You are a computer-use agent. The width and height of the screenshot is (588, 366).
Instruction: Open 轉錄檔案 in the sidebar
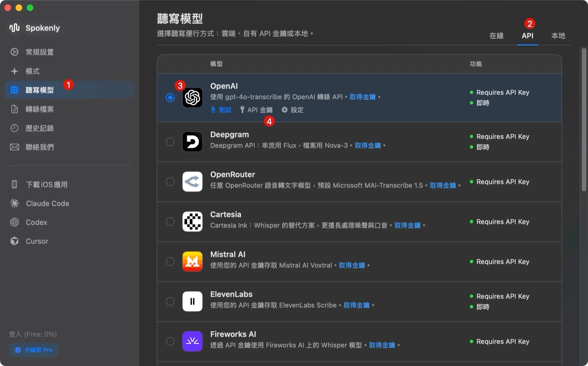(70, 109)
